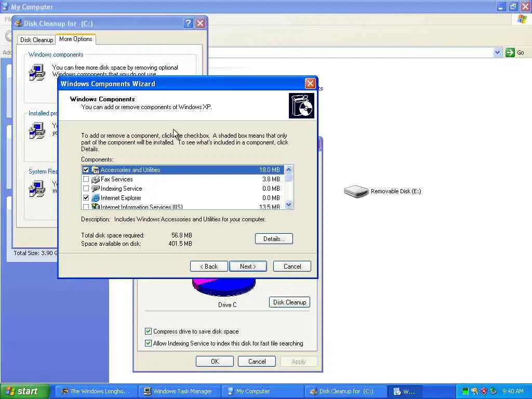
Task: Click the Details... button
Action: tap(274, 238)
